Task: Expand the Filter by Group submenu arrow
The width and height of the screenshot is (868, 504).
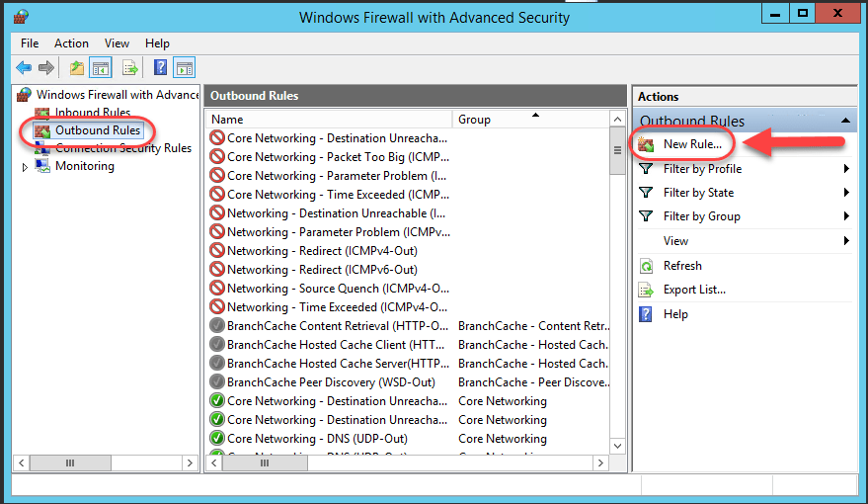Action: coord(846,216)
